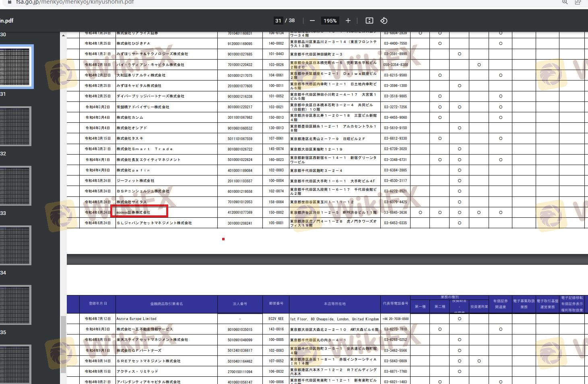
Task: Select the page 35 thumbnail
Action: click(x=15, y=305)
